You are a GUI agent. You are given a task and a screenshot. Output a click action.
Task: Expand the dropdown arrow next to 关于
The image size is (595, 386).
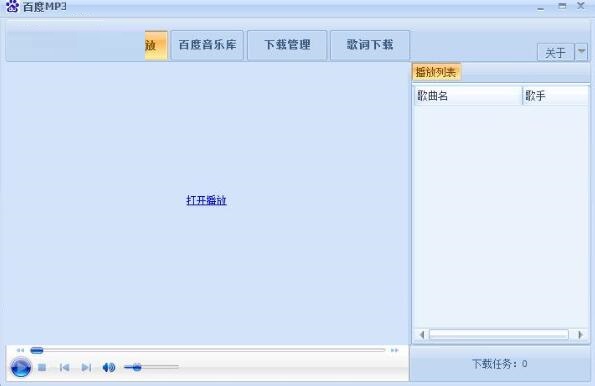tap(581, 52)
